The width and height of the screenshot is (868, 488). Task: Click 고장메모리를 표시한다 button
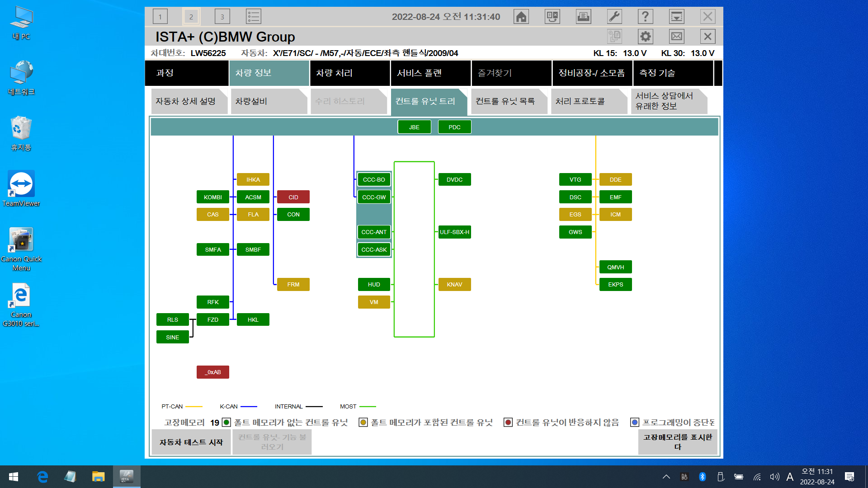tap(677, 442)
